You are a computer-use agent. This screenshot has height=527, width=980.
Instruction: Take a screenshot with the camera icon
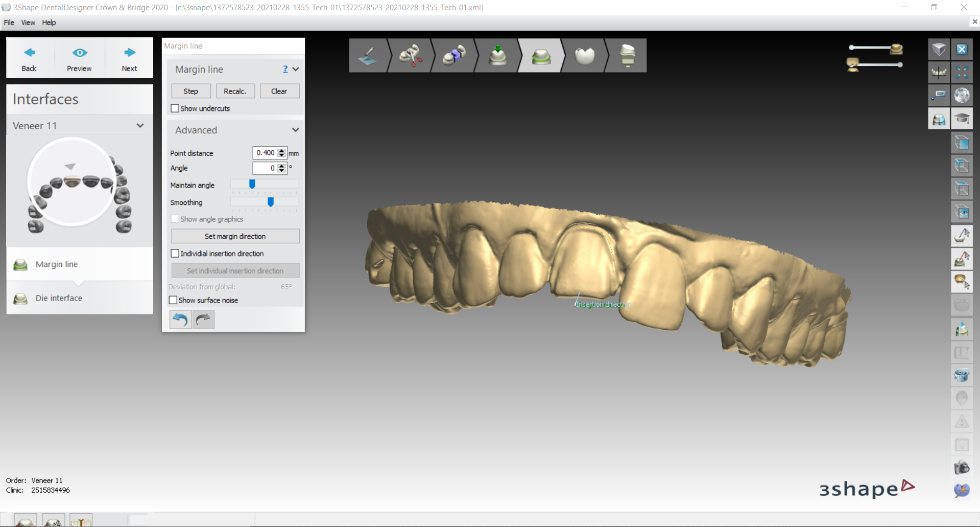(962, 467)
